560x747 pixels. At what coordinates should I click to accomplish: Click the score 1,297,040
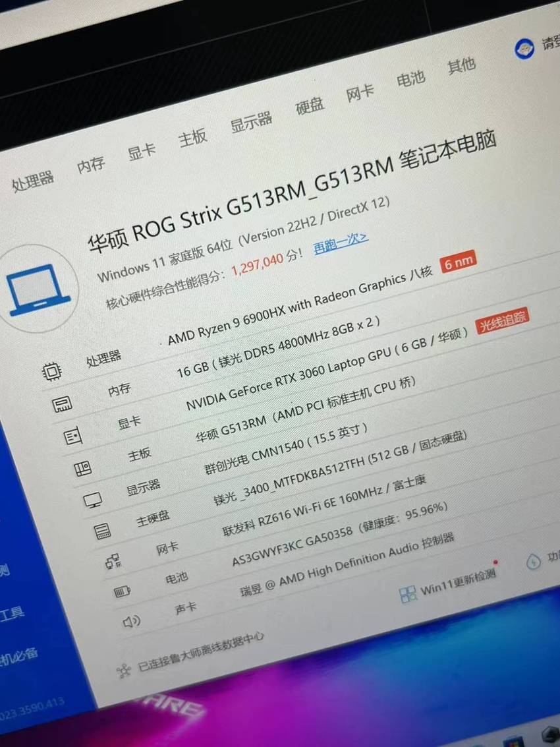pos(257,264)
